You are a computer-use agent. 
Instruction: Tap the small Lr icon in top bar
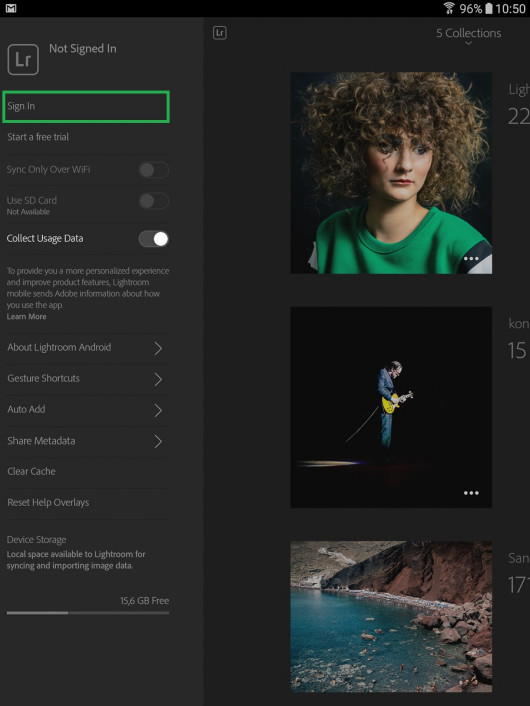pyautogui.click(x=220, y=33)
